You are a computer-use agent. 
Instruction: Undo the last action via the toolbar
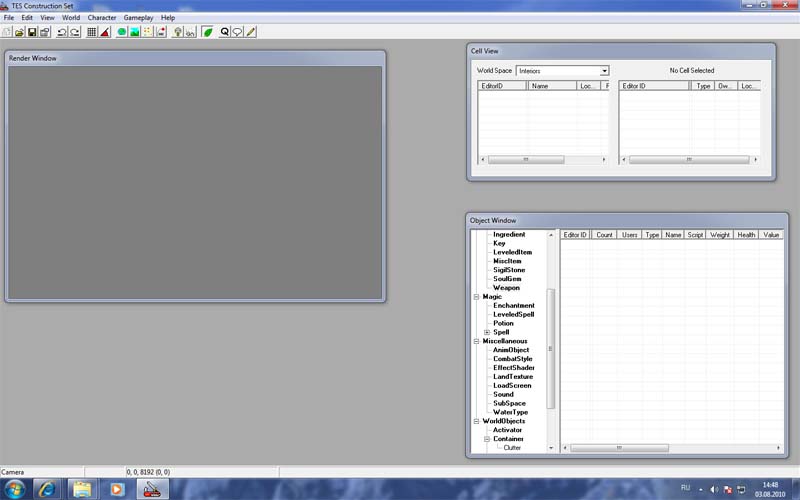[x=62, y=32]
